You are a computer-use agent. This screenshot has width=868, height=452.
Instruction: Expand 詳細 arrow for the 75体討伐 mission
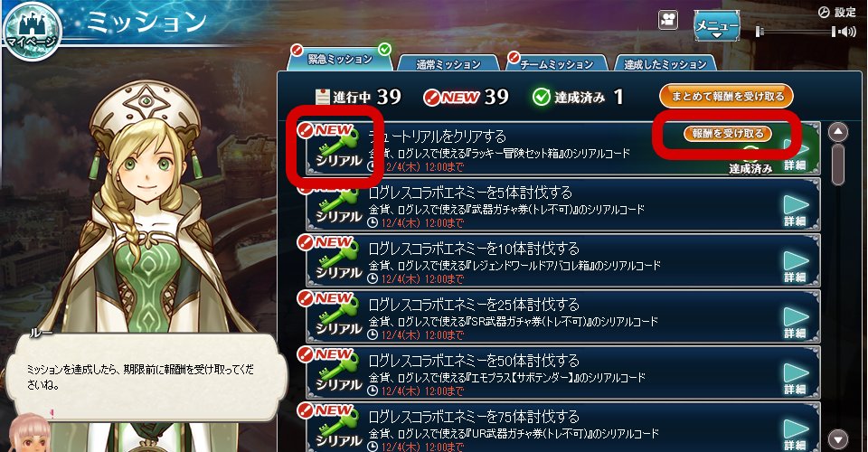pyautogui.click(x=796, y=434)
